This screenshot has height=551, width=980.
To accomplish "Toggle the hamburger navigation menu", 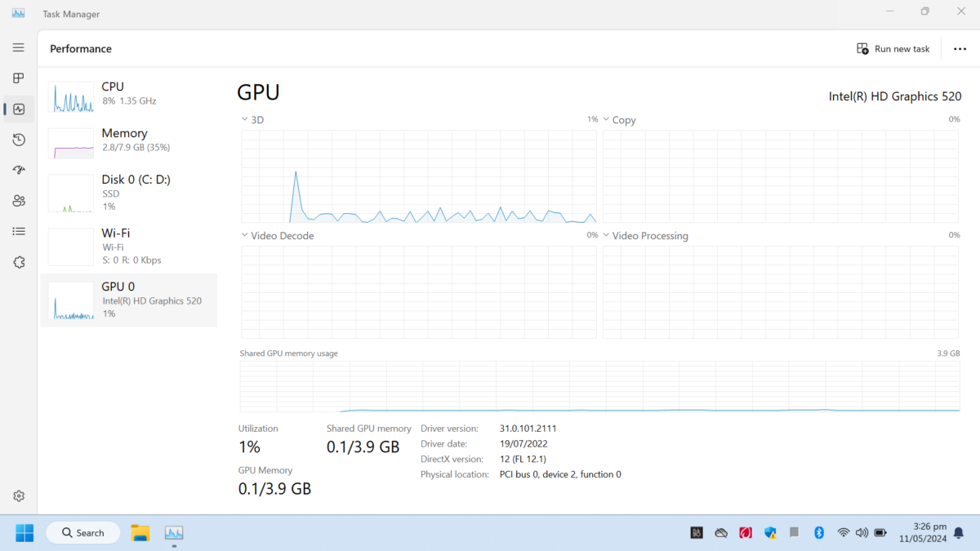I will [19, 47].
